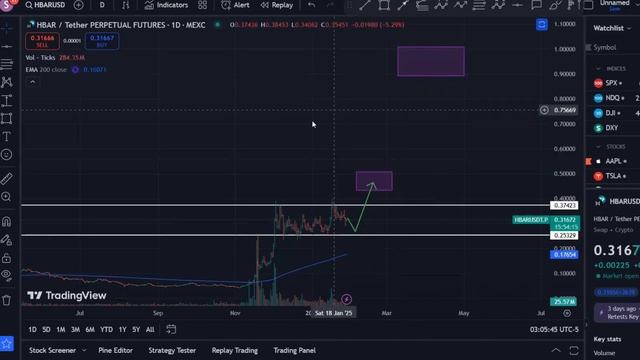Add order at 0.75669 plus icon
Image resolution: width=640 pixels, height=360 pixels.
click(544, 110)
